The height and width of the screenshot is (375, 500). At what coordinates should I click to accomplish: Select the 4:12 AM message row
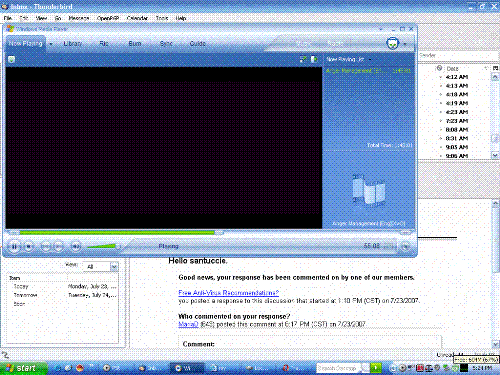pos(457,77)
